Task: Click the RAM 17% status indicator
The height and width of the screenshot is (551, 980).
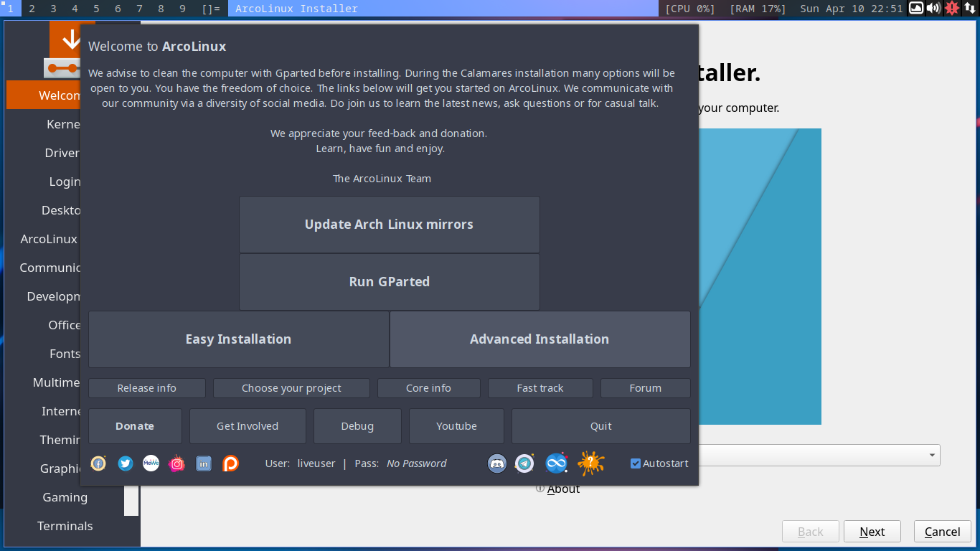Action: 758,9
